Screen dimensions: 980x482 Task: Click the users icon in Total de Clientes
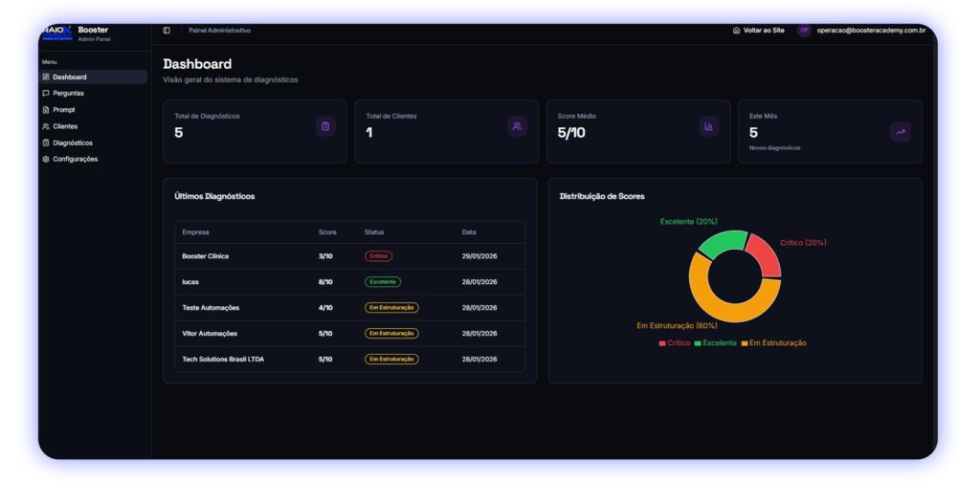[x=517, y=126]
